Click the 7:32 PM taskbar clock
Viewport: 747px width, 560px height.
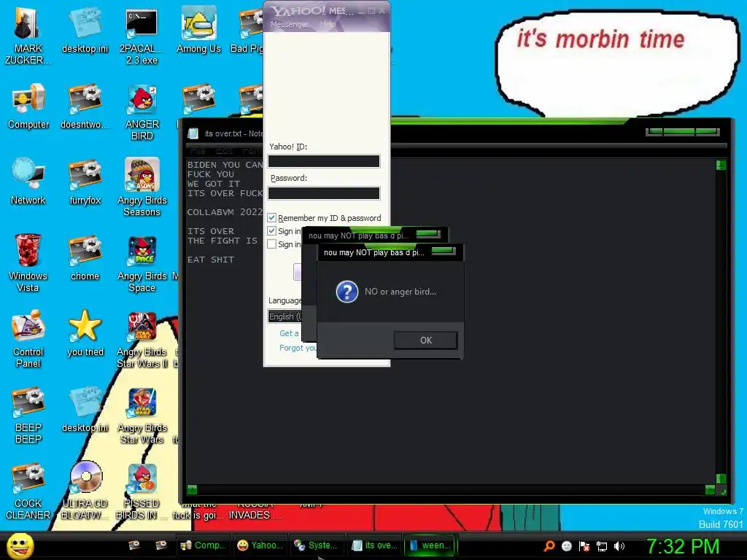[x=683, y=546]
